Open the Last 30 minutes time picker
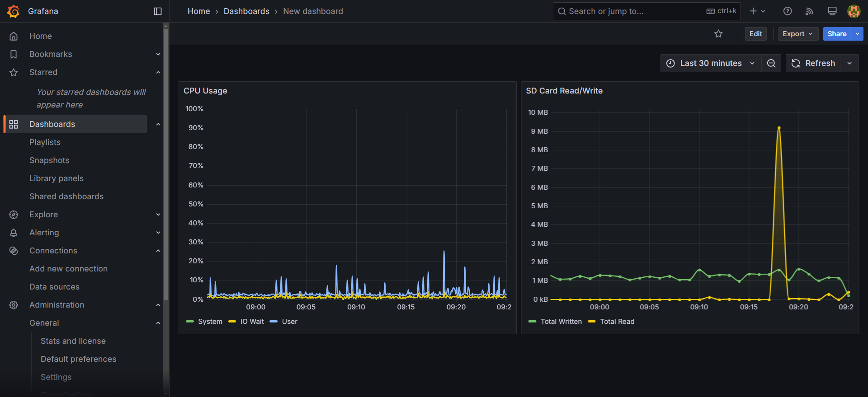Image resolution: width=868 pixels, height=397 pixels. [711, 63]
